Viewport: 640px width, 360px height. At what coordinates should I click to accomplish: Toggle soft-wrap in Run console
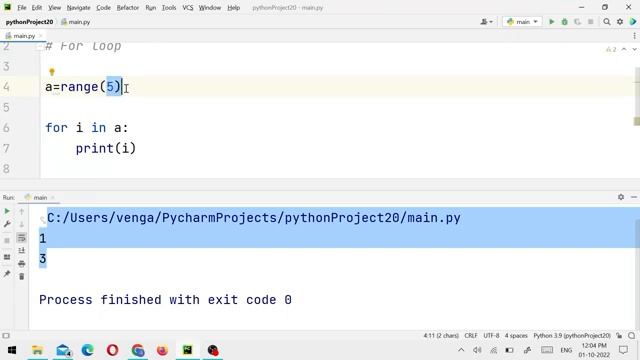[x=22, y=238]
